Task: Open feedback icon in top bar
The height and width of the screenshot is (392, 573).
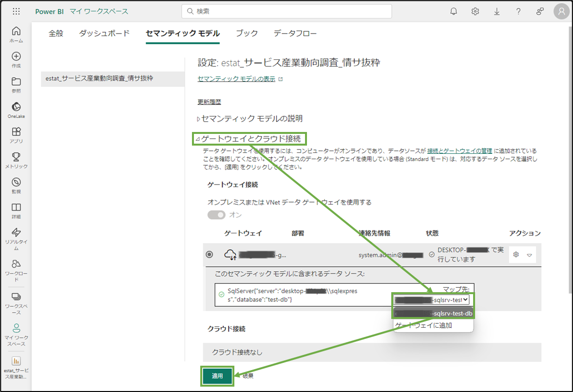Action: (540, 11)
